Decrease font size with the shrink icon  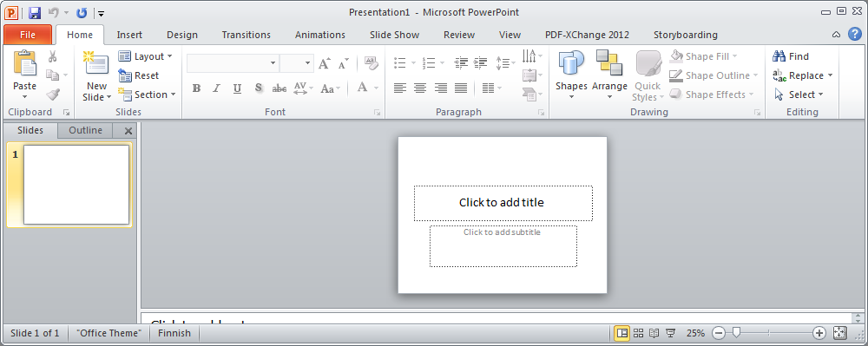point(343,63)
